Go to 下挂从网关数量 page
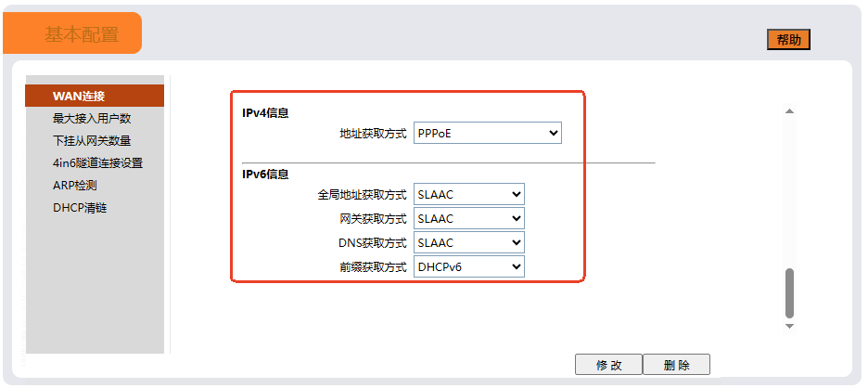The height and width of the screenshot is (388, 868). coord(92,140)
